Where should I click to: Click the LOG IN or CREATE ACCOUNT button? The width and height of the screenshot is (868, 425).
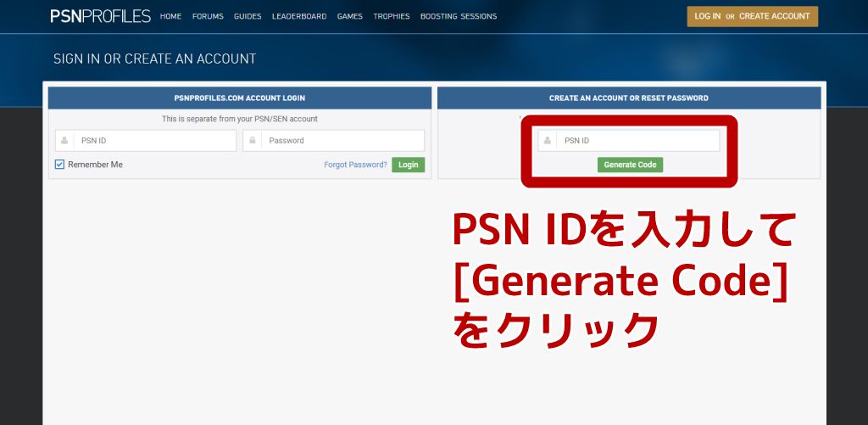[x=753, y=17]
